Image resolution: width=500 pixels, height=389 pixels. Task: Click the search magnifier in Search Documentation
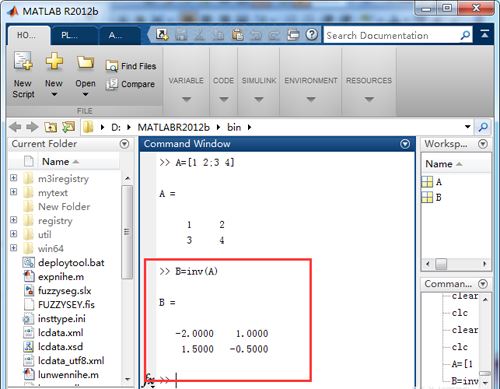click(x=465, y=35)
